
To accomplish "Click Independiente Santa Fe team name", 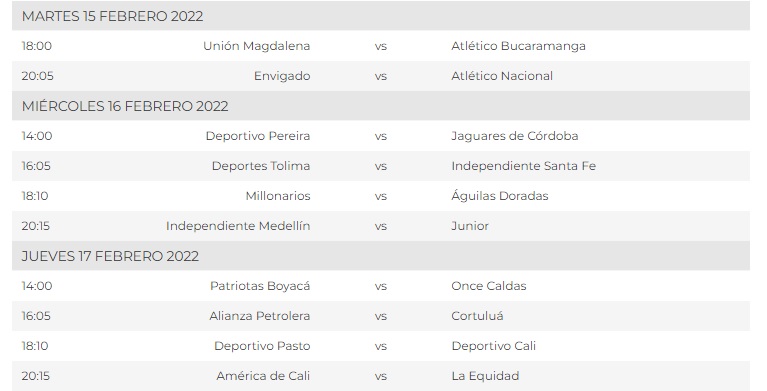I will point(523,166).
